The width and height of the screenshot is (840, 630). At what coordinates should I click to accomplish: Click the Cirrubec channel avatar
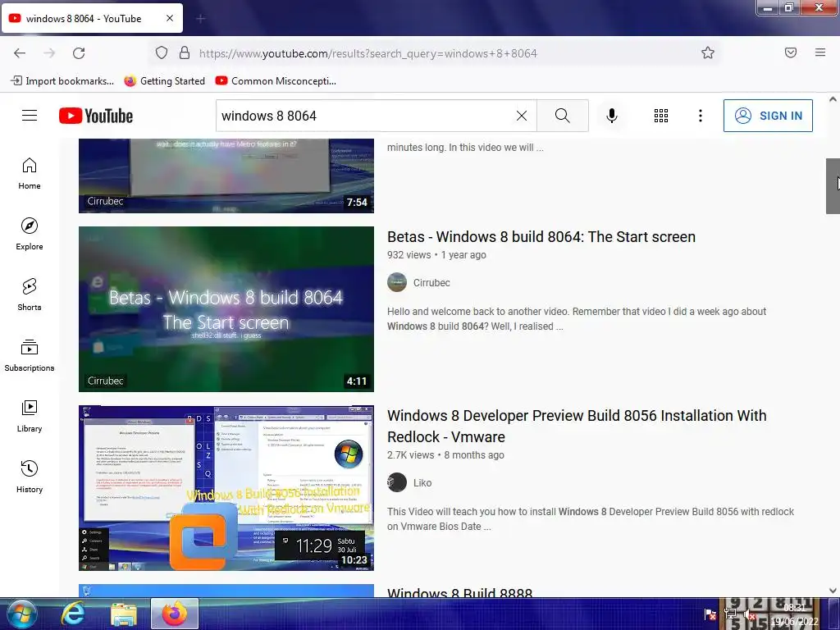397,282
